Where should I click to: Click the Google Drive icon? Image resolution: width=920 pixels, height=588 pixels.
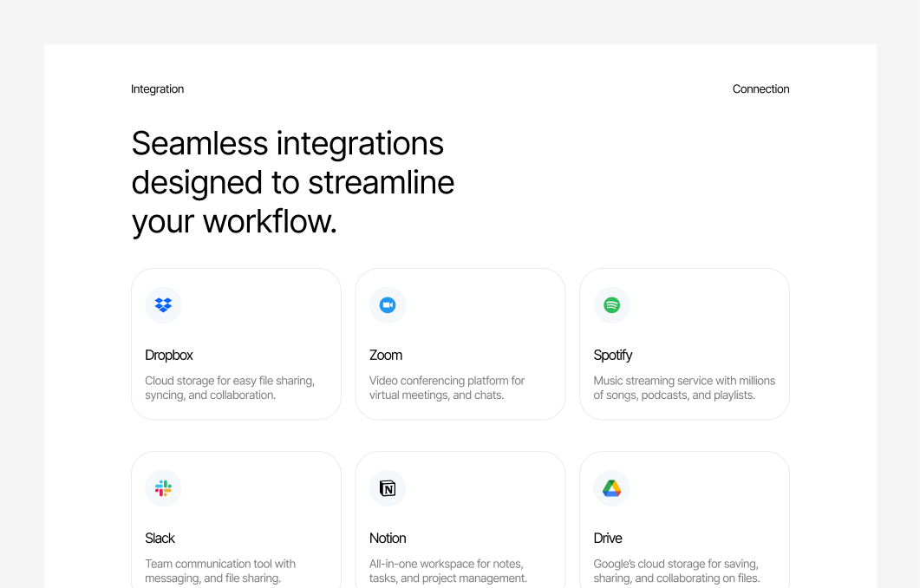coord(611,487)
